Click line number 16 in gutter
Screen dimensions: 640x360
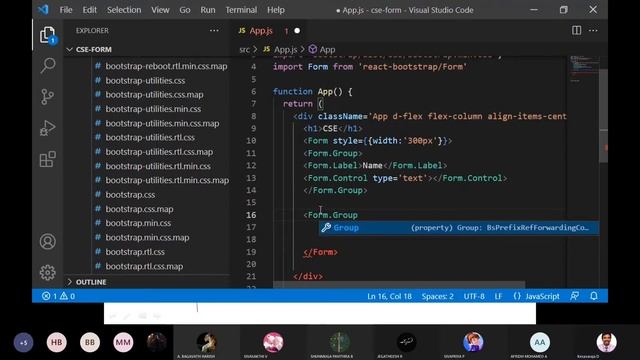point(251,215)
